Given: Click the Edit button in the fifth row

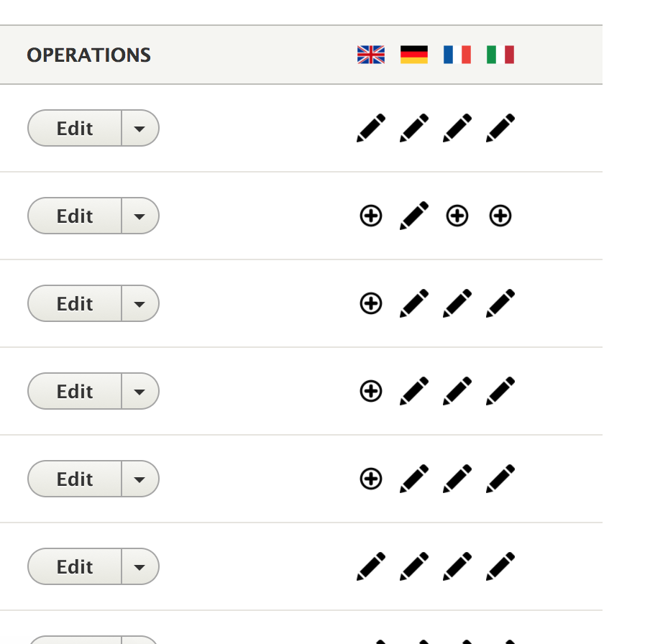Looking at the screenshot, I should tap(75, 479).
